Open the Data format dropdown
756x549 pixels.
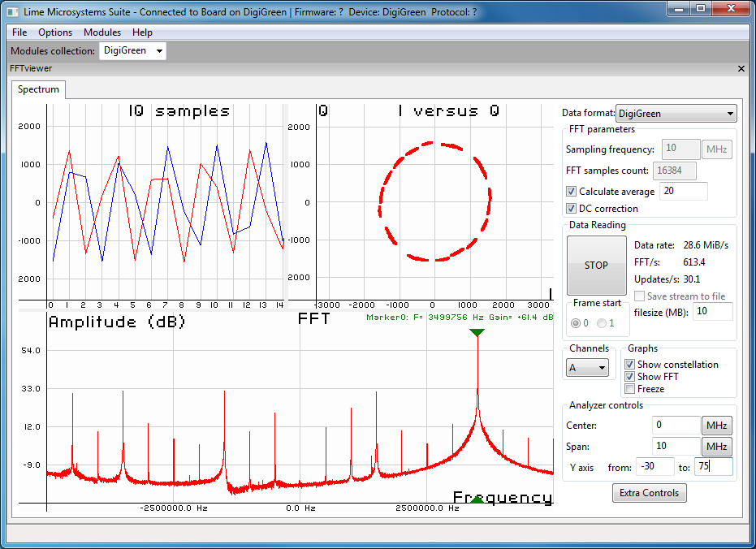676,113
